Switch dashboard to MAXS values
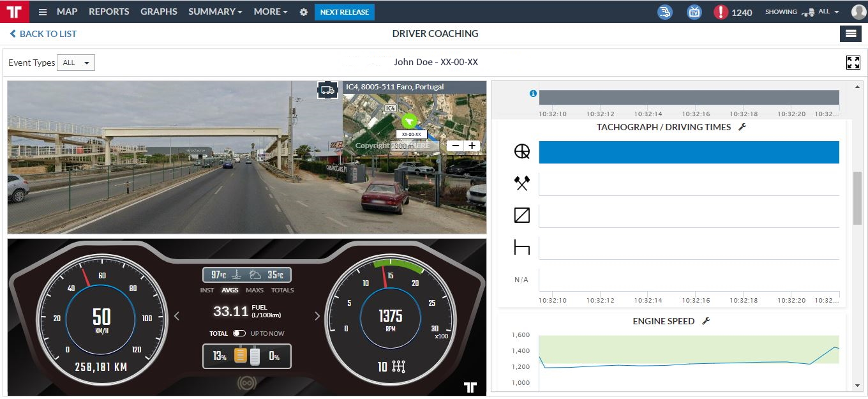Viewport: 868px width, 399px height. [255, 290]
